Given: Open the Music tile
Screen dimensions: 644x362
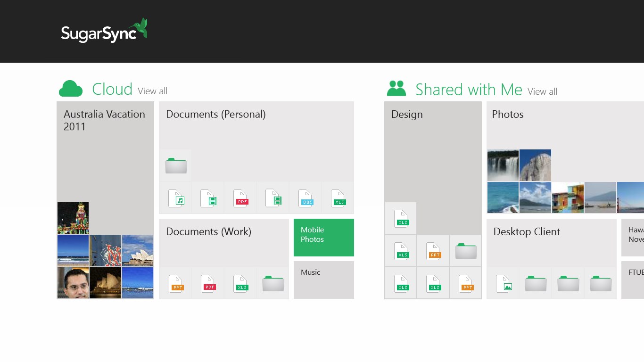Looking at the screenshot, I should click(323, 280).
